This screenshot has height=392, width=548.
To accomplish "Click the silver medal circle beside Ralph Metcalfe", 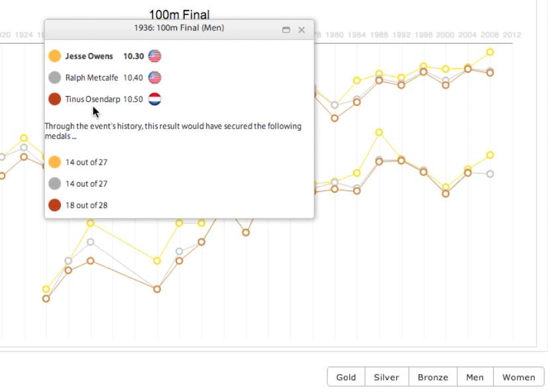I will pyautogui.click(x=54, y=77).
